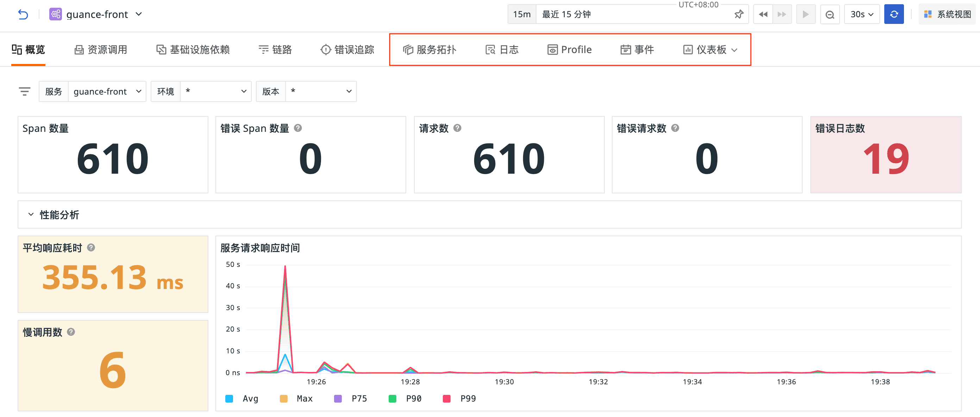Image resolution: width=980 pixels, height=417 pixels.
Task: Click help icon beside 慢调用数
Action: coord(71,332)
